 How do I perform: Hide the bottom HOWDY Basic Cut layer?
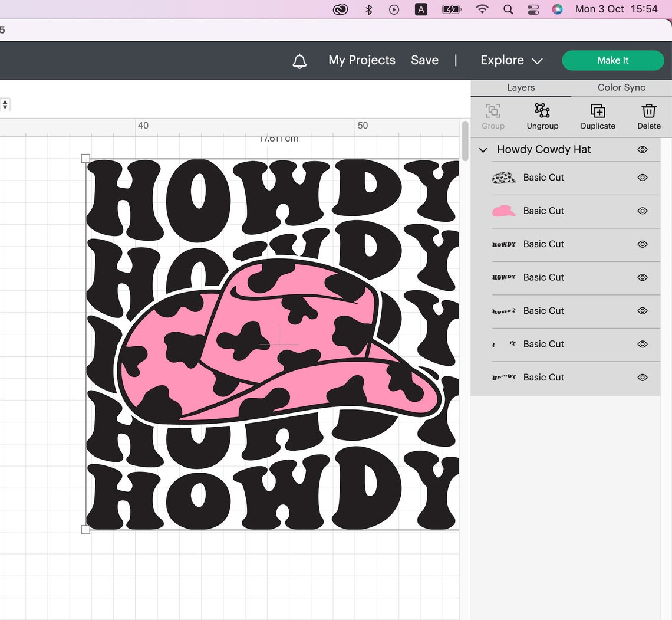(x=643, y=377)
